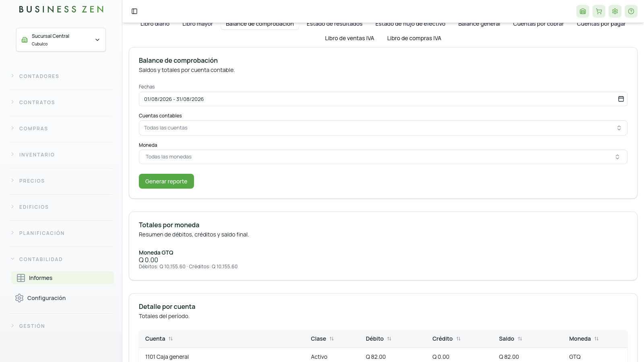Image resolution: width=644 pixels, height=362 pixels.
Task: Sort table by Débito column arrows
Action: pos(389,339)
